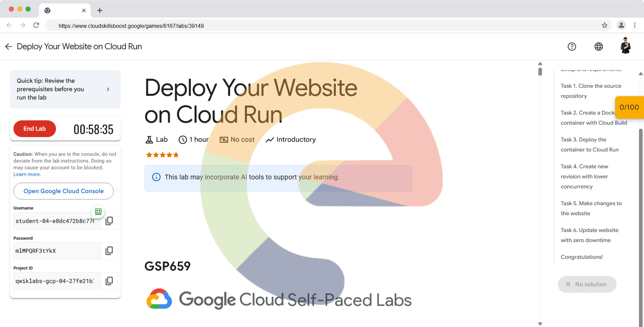Viewport: 644px width, 327px height.
Task: Jump to Task 3 Deploy the container
Action: coord(589,145)
